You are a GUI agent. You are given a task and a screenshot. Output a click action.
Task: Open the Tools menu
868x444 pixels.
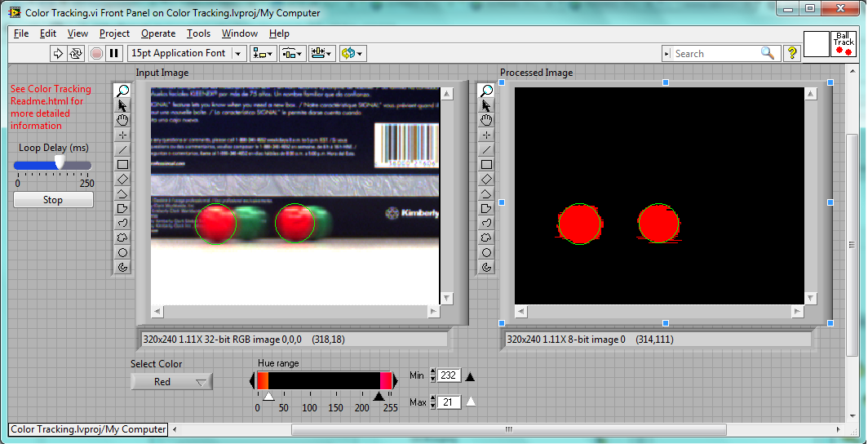(x=198, y=33)
